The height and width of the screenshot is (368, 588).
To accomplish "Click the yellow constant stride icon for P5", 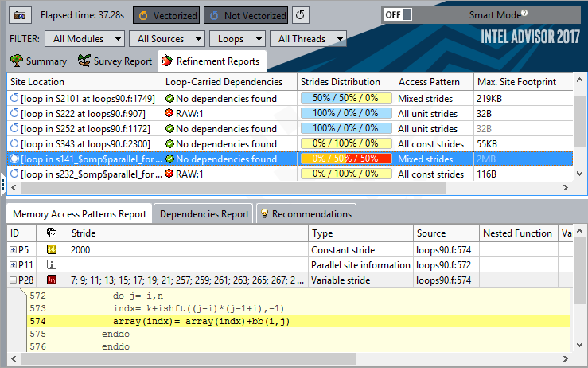I will click(52, 249).
